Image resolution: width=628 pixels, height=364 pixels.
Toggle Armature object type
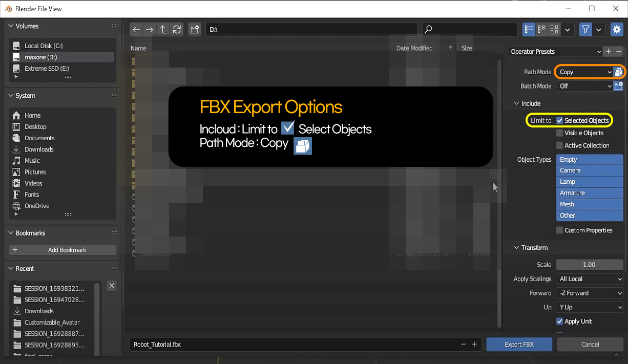590,193
